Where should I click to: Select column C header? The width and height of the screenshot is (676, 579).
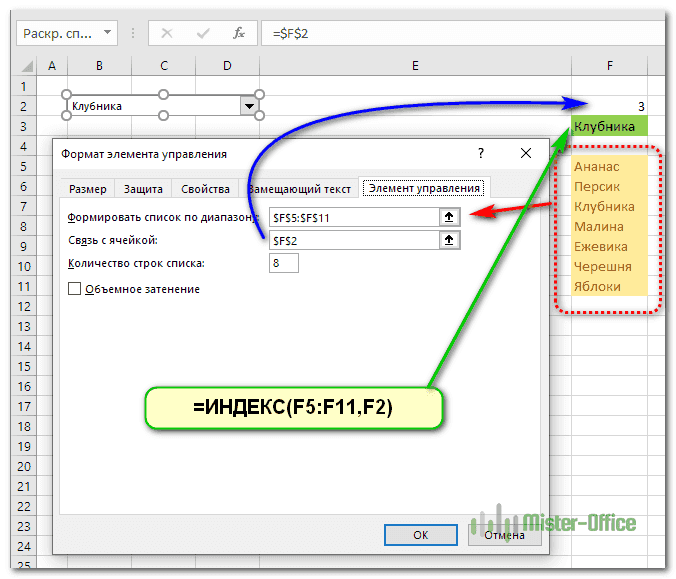point(164,66)
